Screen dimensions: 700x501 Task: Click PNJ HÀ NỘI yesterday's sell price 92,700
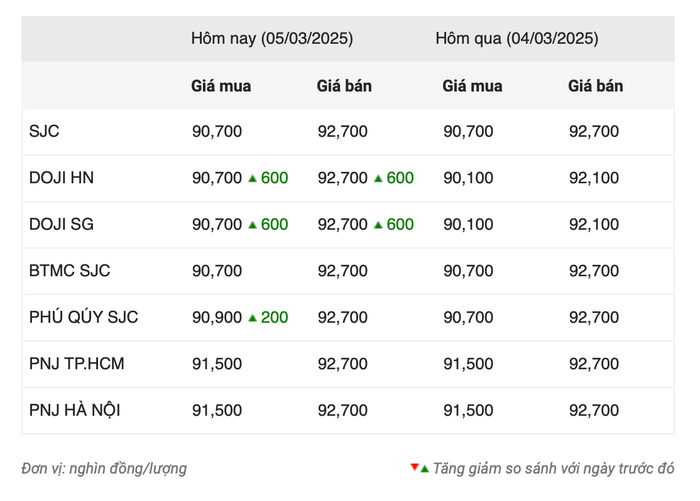594,410
